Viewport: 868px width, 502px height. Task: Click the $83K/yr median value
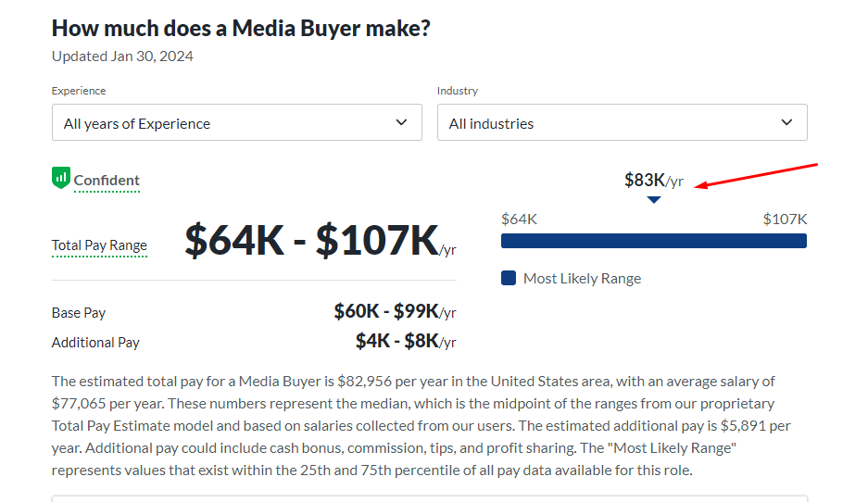point(654,180)
